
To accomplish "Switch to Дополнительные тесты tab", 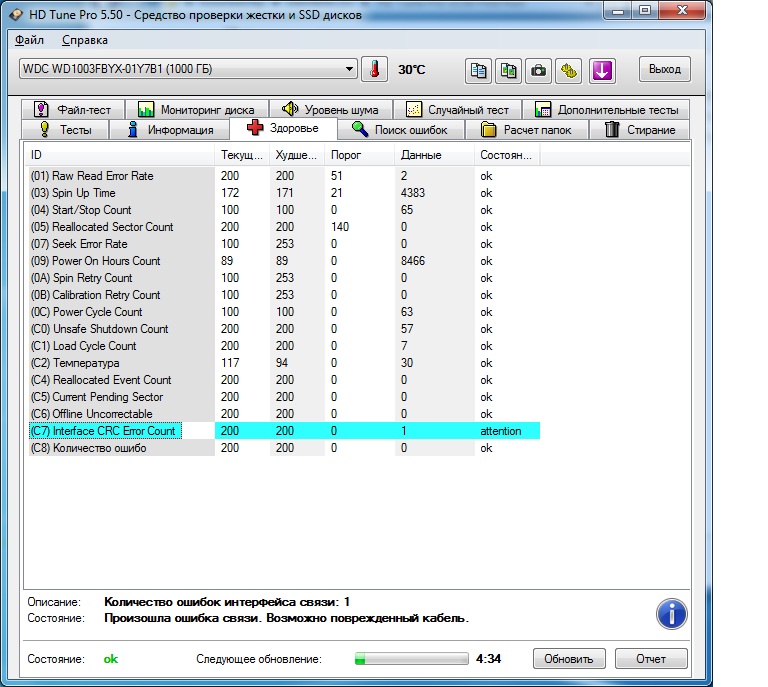I will [x=606, y=109].
